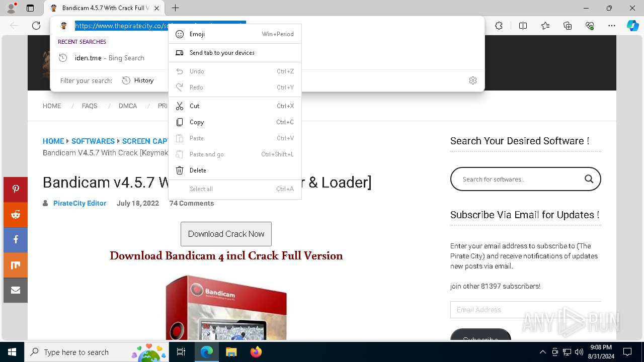The width and height of the screenshot is (644, 362).
Task: Share the page via email icon
Action: tap(16, 290)
